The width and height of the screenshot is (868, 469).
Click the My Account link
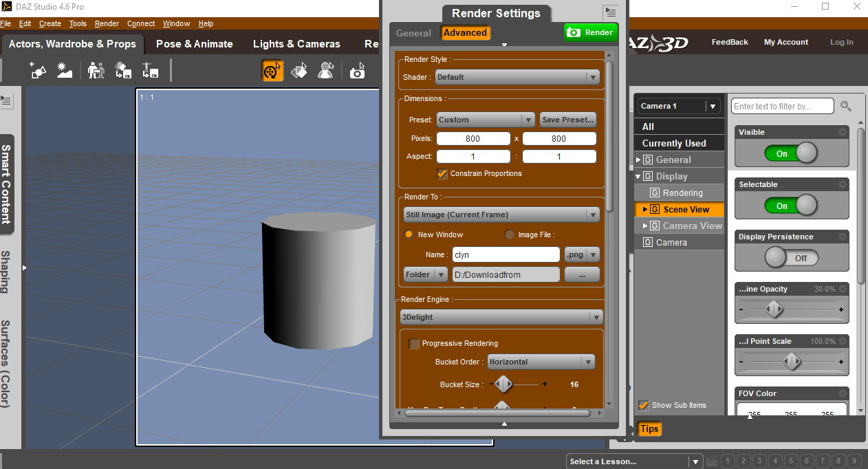pyautogui.click(x=786, y=42)
